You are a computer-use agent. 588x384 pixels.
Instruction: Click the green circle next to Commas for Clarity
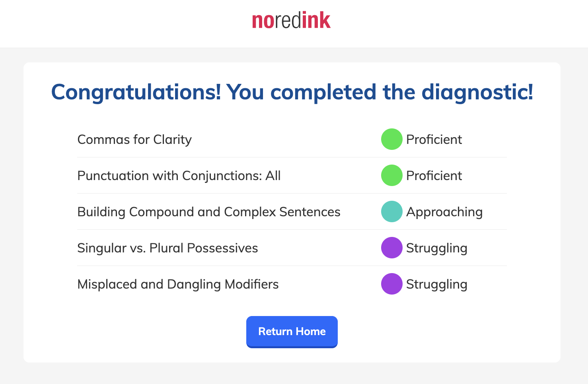(391, 139)
